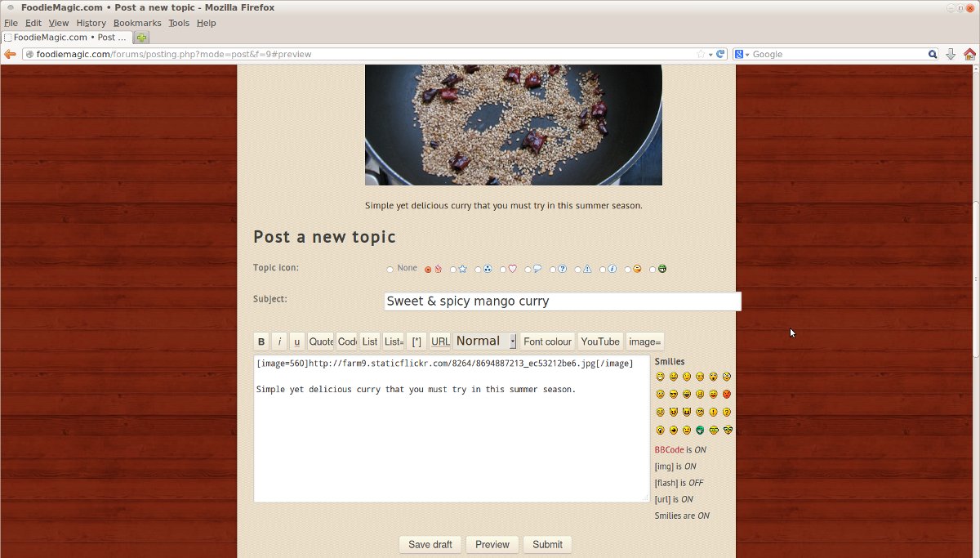The width and height of the screenshot is (980, 558).
Task: Insert the question mark smiley
Action: coord(727,412)
